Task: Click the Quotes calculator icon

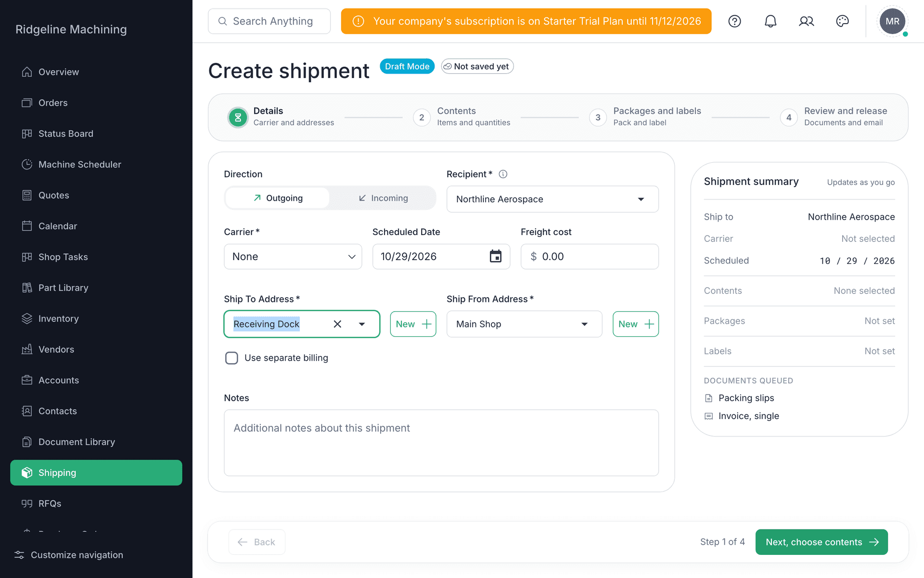Action: (27, 195)
